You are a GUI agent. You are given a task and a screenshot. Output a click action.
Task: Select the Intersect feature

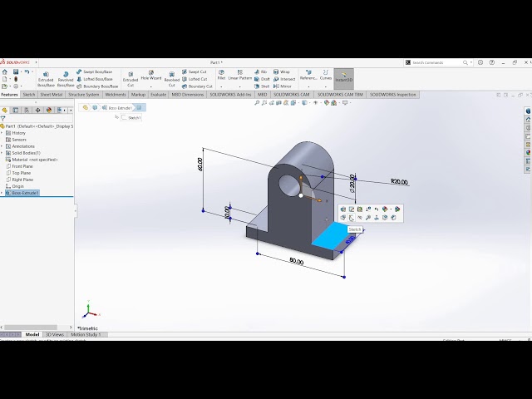point(284,79)
